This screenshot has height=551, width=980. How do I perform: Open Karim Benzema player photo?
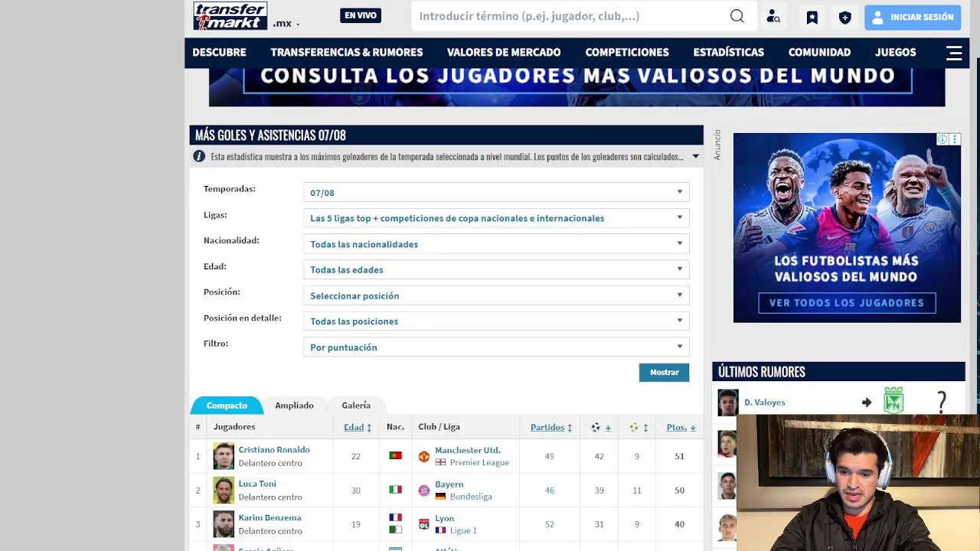(224, 524)
